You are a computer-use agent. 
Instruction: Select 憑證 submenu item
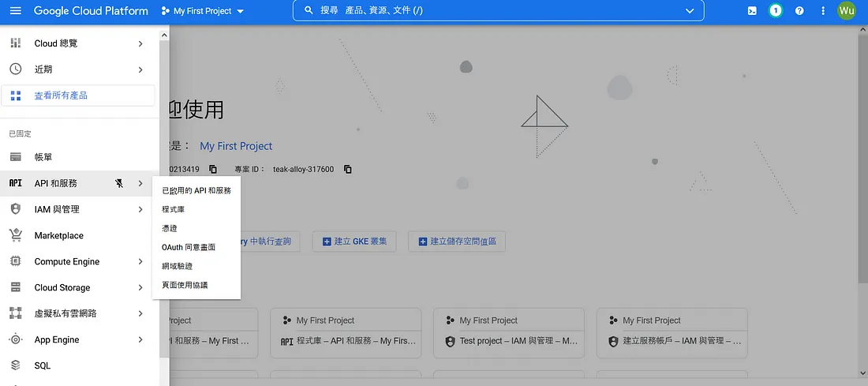tap(196, 228)
